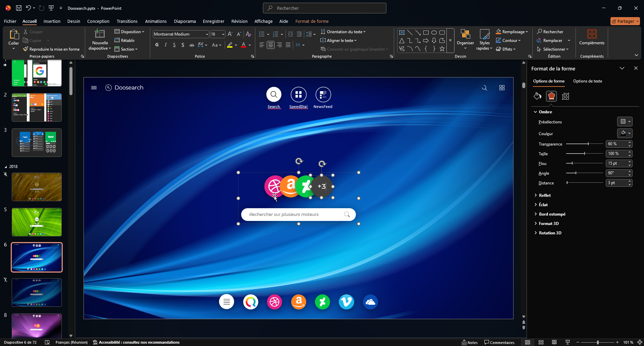The width and height of the screenshot is (644, 346).
Task: Open the Insertion ribbon tab
Action: [52, 21]
